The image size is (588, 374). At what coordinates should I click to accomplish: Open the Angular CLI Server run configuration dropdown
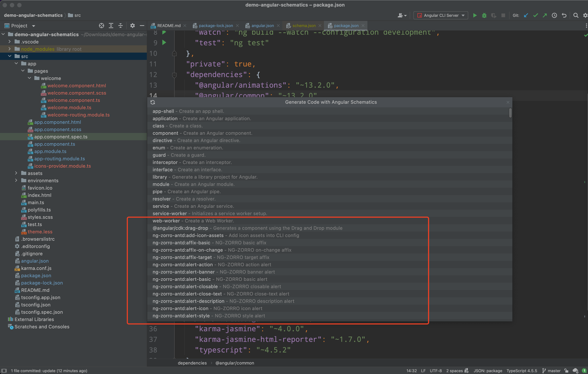pyautogui.click(x=441, y=15)
